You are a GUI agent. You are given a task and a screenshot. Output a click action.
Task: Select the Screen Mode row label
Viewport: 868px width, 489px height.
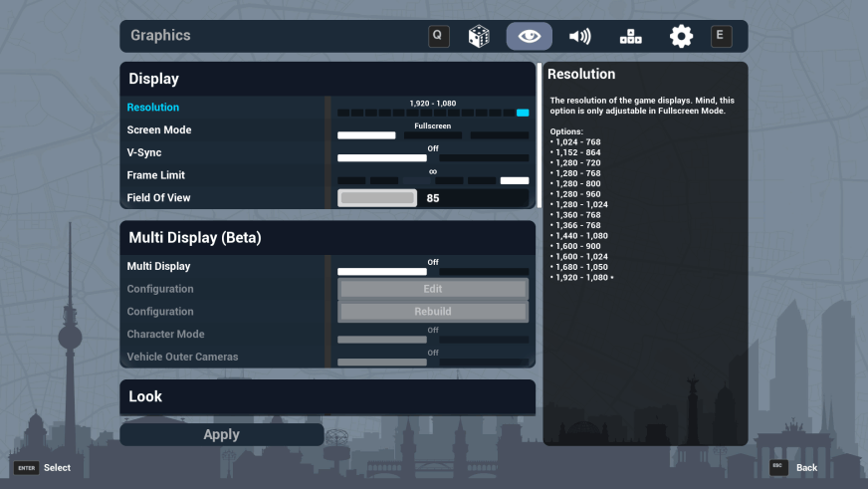[x=159, y=130]
